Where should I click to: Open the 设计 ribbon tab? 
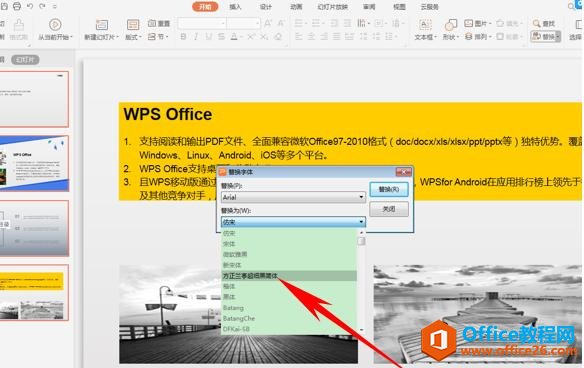[x=266, y=7]
